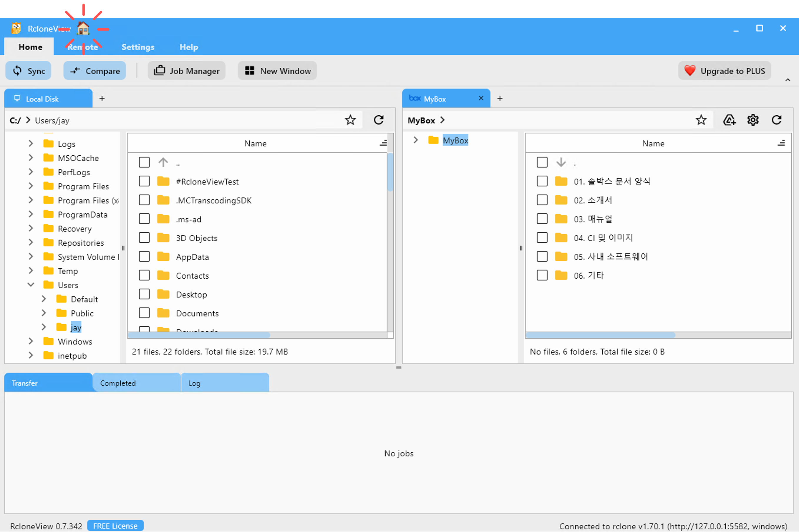Open the column sort menu in the local Name header

pyautogui.click(x=383, y=143)
